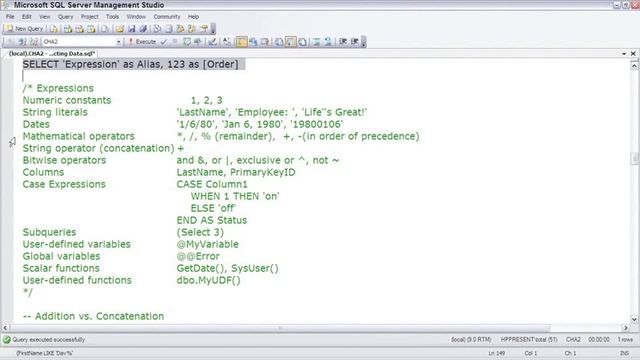Close the query document tab

click(633, 53)
